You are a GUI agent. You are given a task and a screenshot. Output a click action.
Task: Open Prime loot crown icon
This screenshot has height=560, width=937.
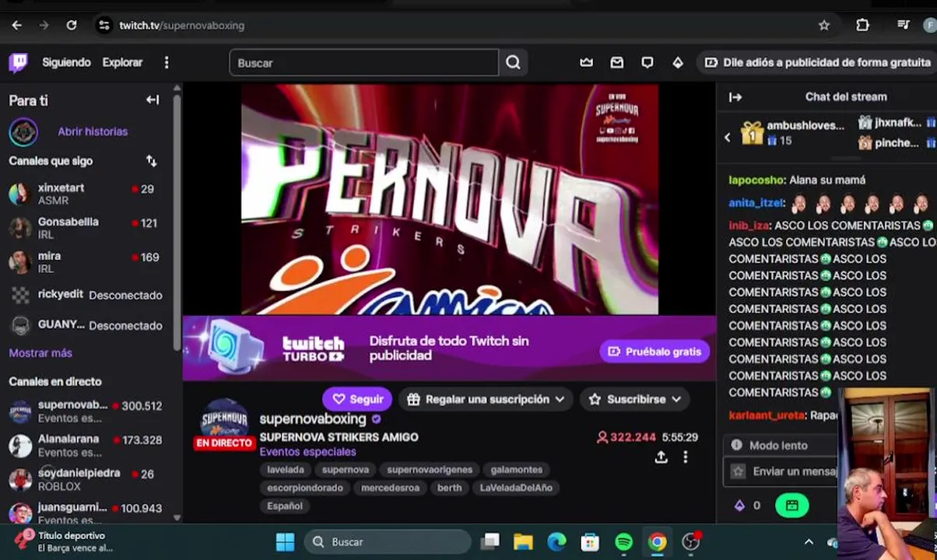[587, 62]
